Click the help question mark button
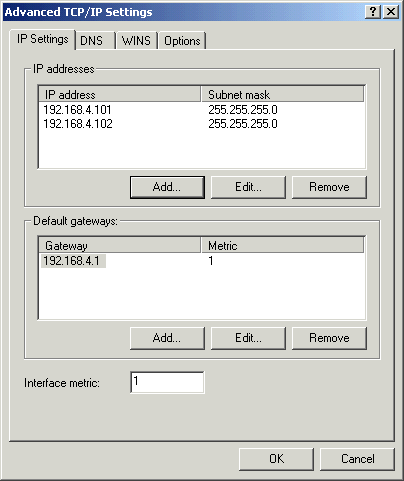This screenshot has height=481, width=404. 373,12
